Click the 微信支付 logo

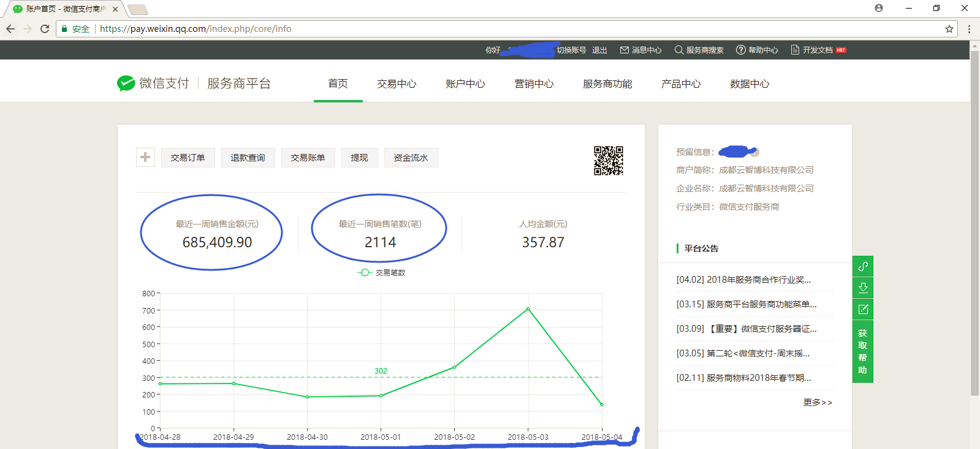click(x=153, y=83)
